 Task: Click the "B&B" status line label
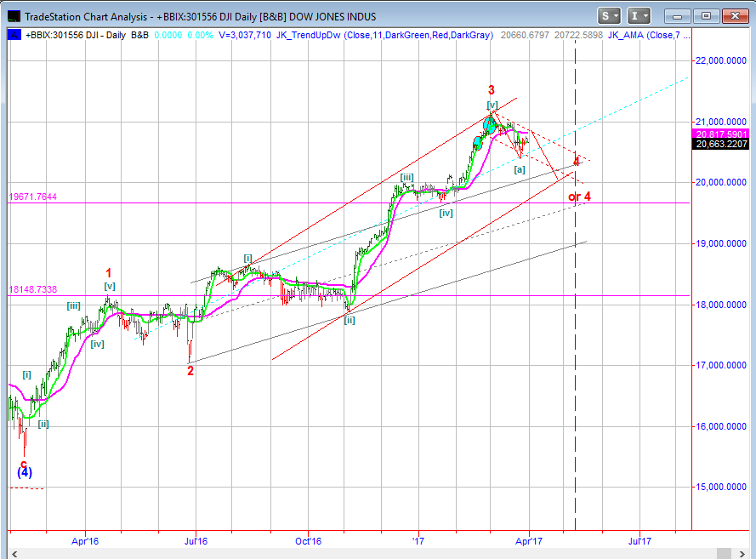[139, 35]
